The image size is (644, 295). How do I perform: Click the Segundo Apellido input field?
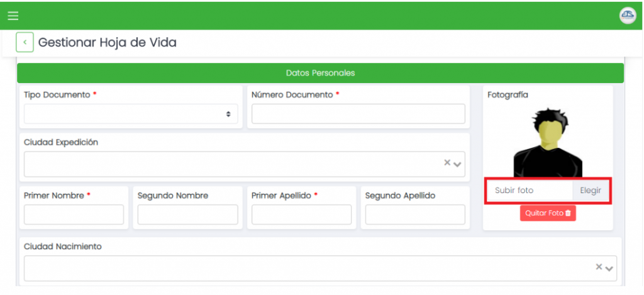point(415,215)
